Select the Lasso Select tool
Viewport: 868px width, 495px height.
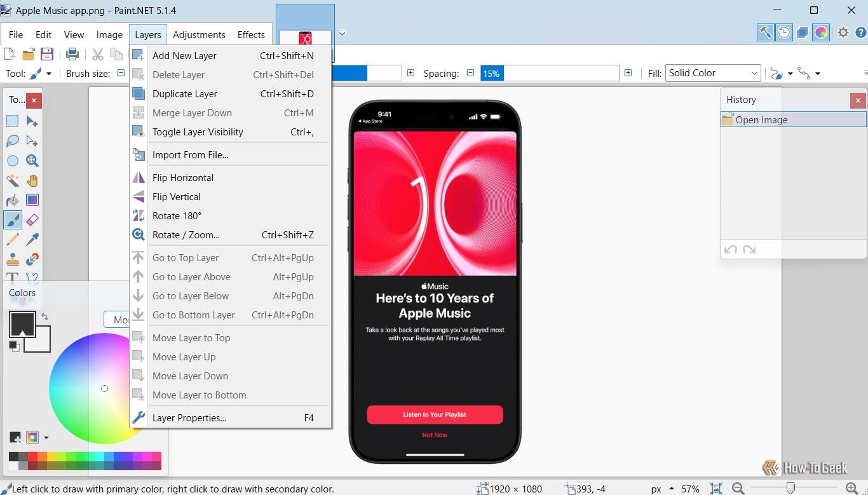[12, 141]
